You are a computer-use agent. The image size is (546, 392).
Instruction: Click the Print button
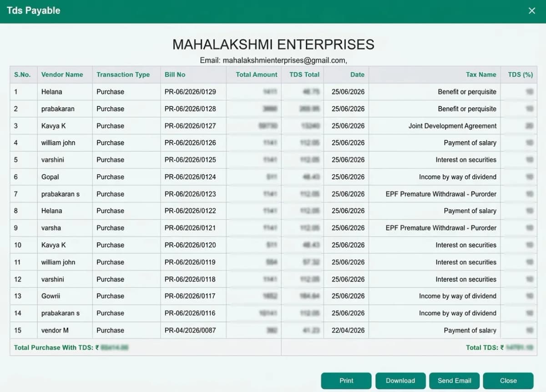(x=346, y=381)
